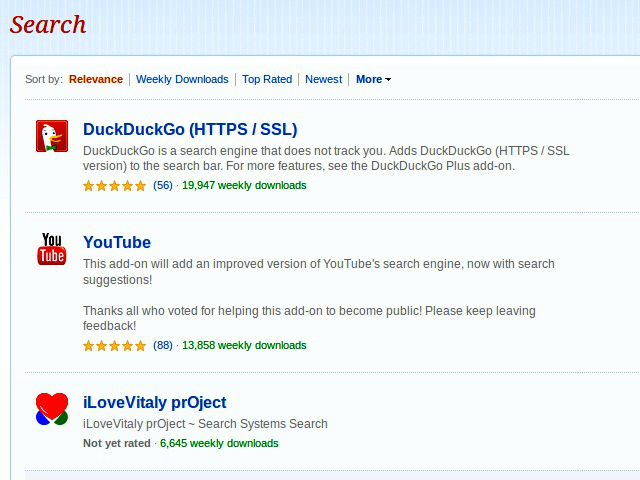Viewport: 640px width, 480px height.
Task: Click the 'Not yet rated' label
Action: pyautogui.click(x=117, y=443)
